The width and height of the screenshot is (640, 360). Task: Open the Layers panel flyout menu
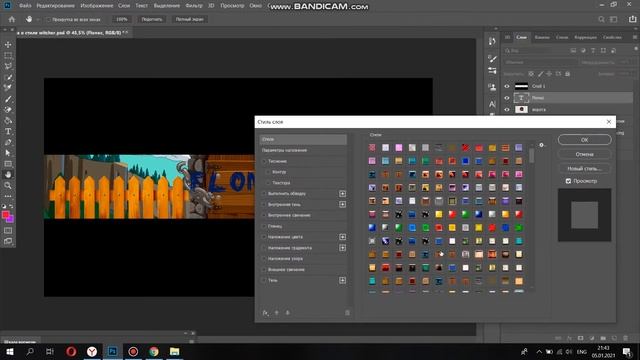tap(635, 37)
